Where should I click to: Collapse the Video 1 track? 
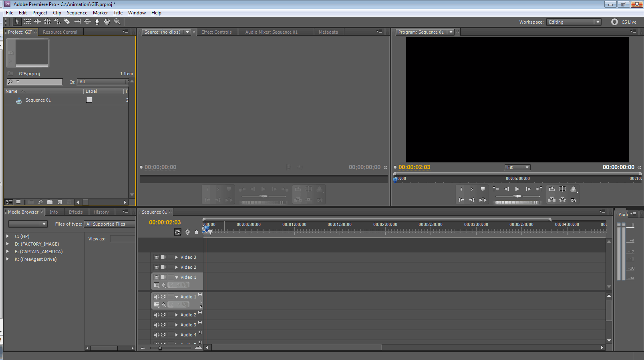(x=177, y=277)
